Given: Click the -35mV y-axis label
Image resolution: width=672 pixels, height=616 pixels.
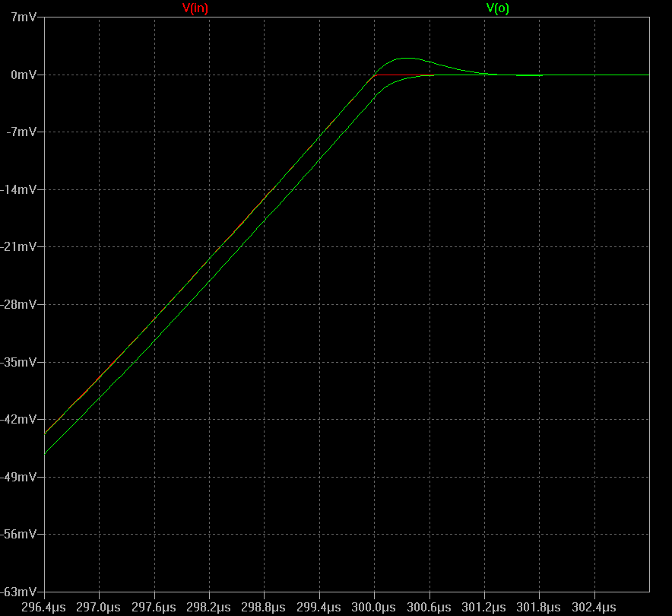Looking at the screenshot, I should click(19, 362).
